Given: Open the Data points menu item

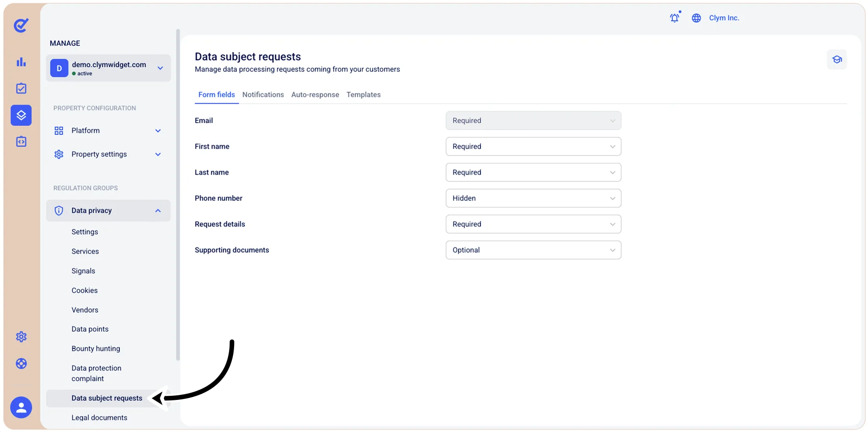Looking at the screenshot, I should [x=90, y=329].
